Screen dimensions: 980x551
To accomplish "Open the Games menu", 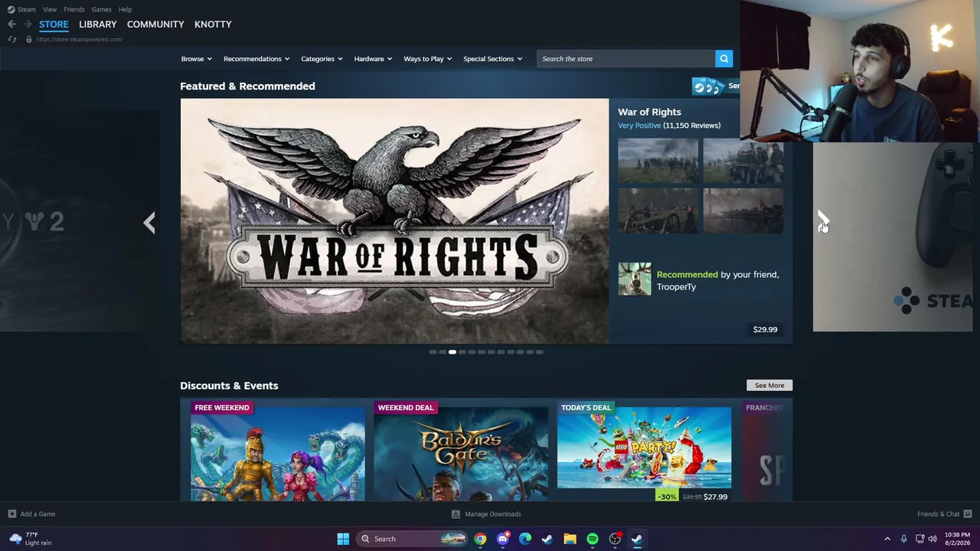I will [x=101, y=9].
